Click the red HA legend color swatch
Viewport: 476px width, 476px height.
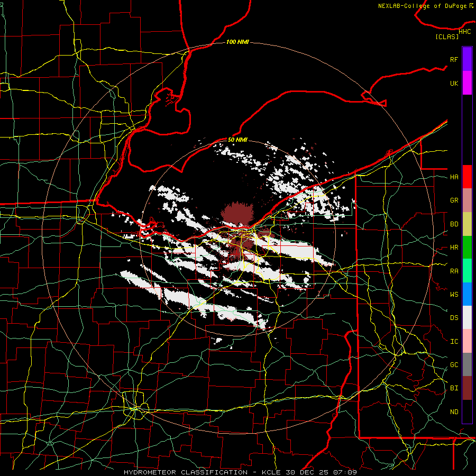[x=467, y=177]
